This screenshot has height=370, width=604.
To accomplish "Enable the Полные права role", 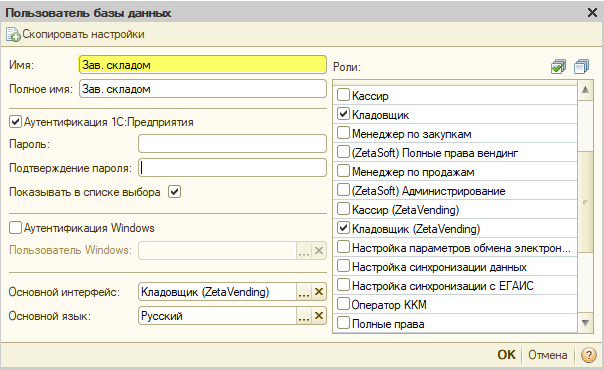I will click(x=343, y=323).
